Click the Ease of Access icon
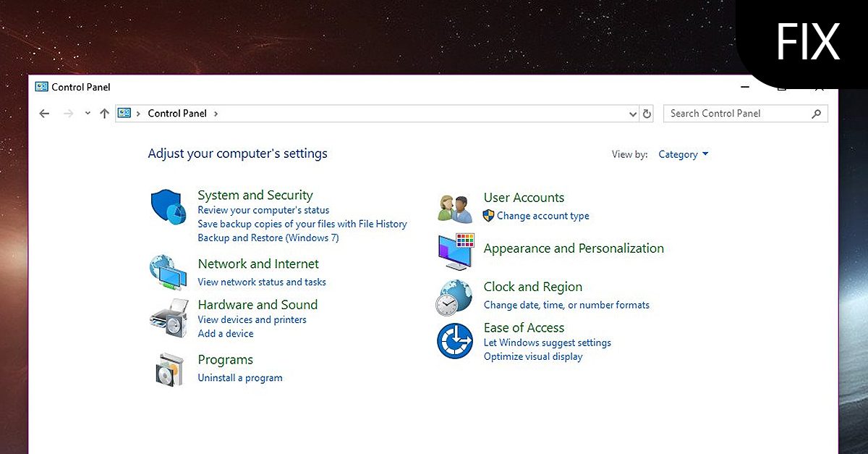This screenshot has width=868, height=454. point(454,340)
